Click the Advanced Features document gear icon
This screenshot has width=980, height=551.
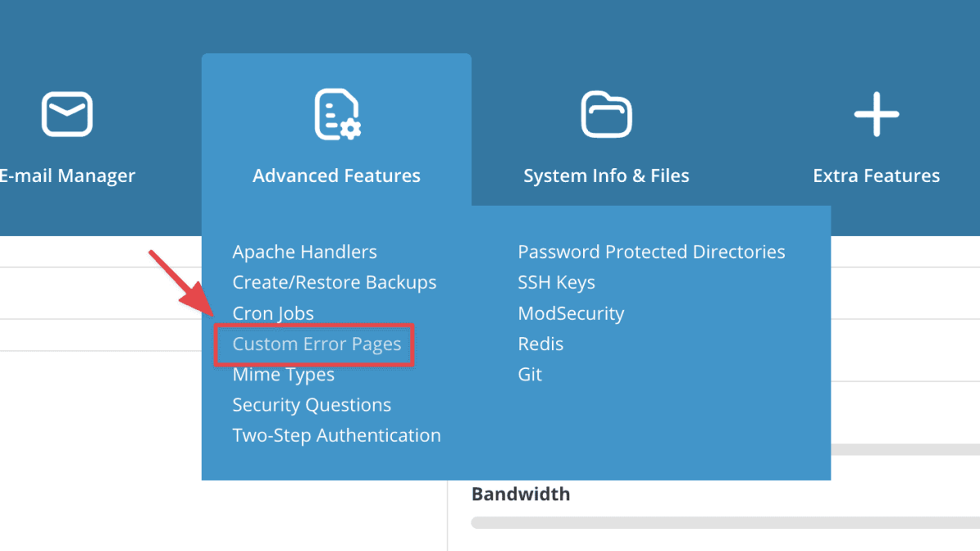[336, 113]
